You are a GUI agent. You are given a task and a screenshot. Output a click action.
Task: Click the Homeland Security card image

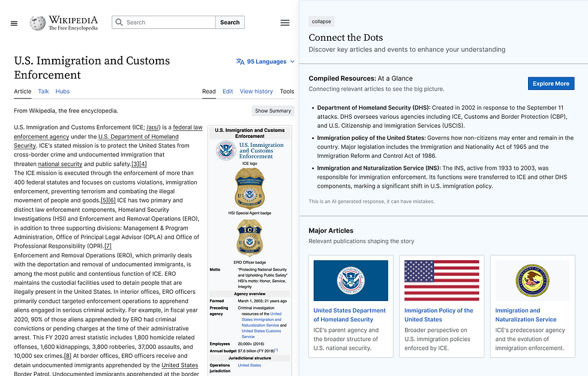[350, 281]
